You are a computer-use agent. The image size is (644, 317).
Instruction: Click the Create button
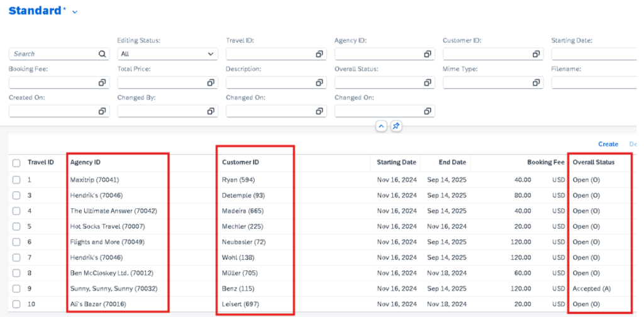608,144
